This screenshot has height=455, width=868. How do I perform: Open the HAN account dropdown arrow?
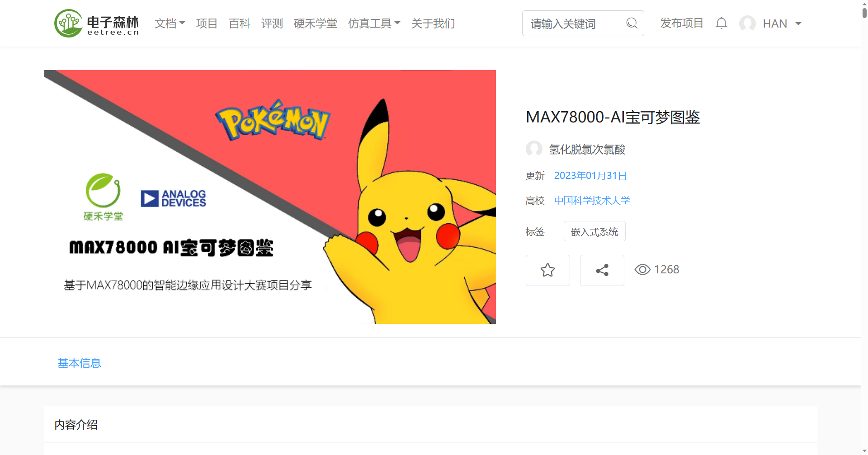[x=798, y=23]
